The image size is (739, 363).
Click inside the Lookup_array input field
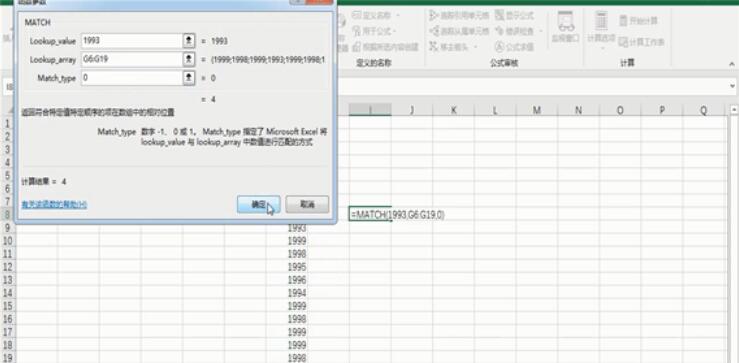click(131, 59)
